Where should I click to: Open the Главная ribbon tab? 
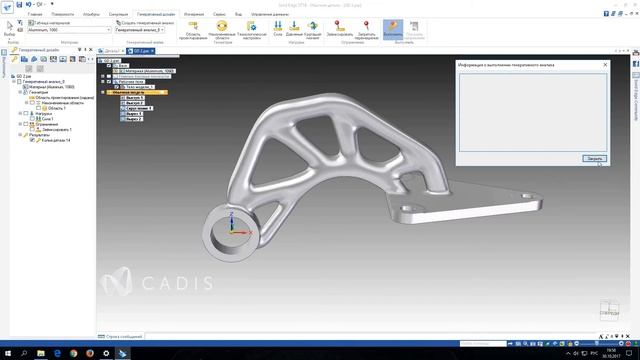click(x=35, y=14)
